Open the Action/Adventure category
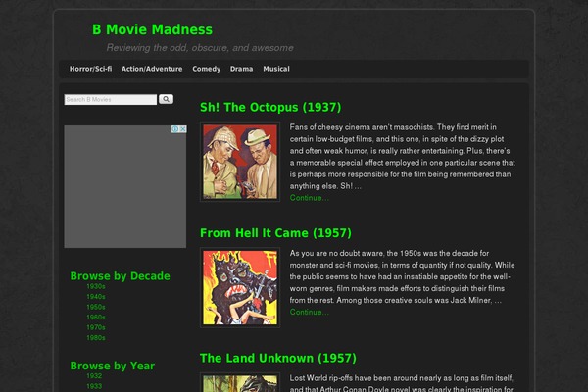Screen dimensions: 588x392 152,69
